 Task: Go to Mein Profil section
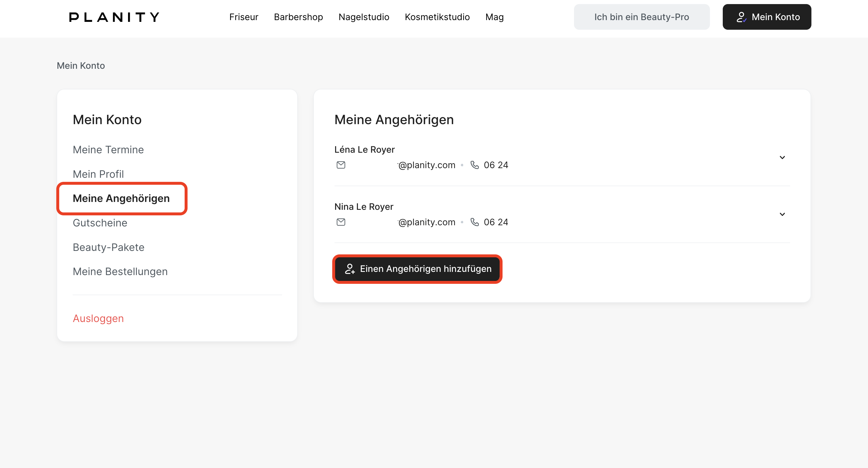pos(98,174)
